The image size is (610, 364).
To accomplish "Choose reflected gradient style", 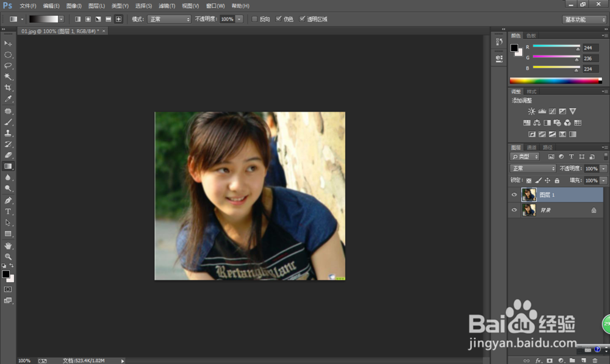I will click(x=108, y=19).
